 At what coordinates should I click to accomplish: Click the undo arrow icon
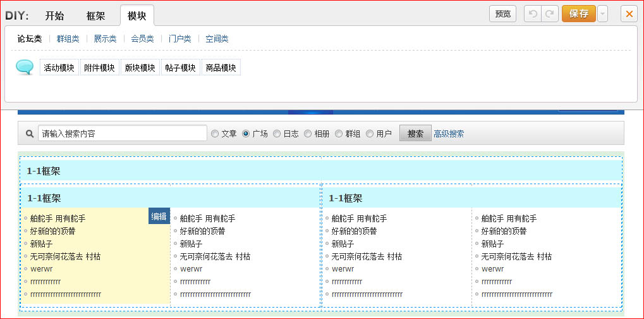[x=533, y=14]
